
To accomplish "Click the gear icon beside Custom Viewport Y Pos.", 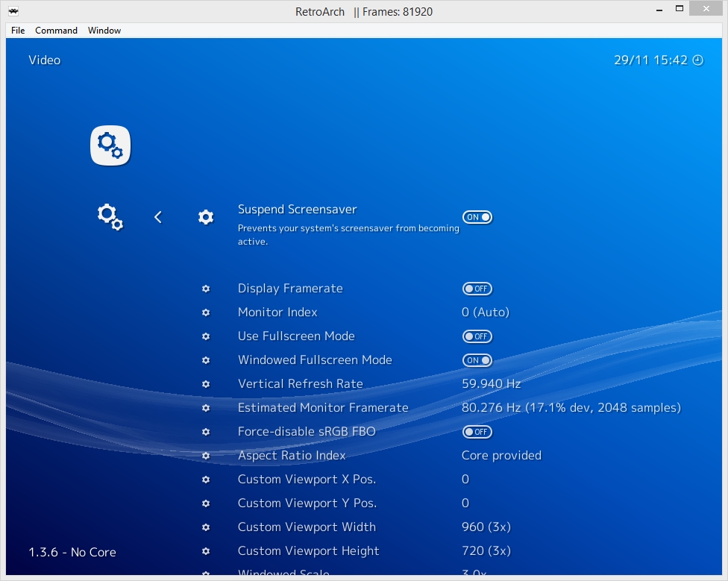I will click(x=206, y=503).
